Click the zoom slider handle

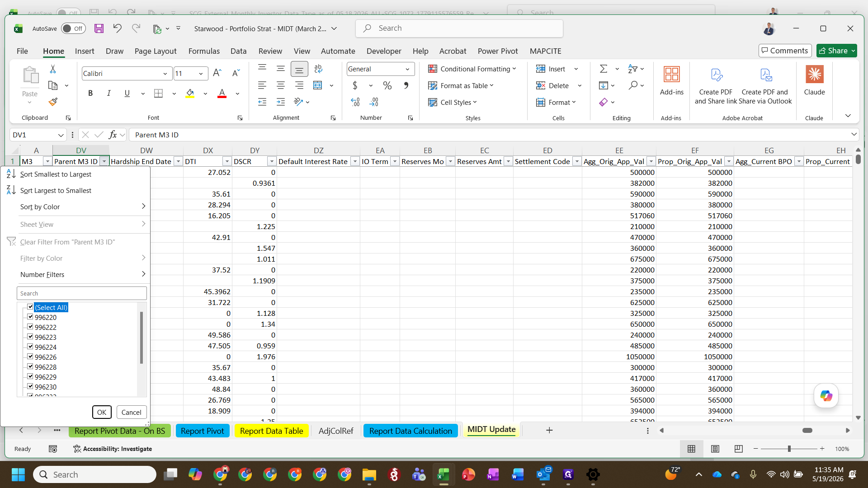coord(789,449)
